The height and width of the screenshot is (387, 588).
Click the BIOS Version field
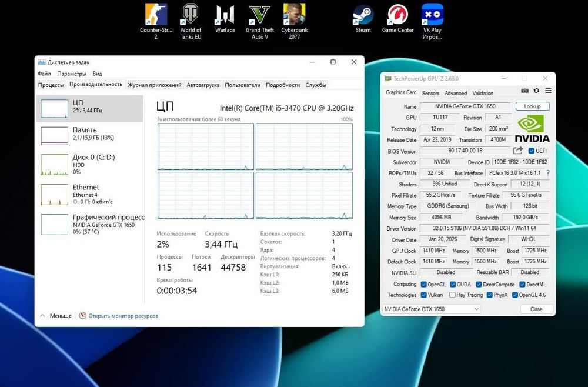(x=465, y=151)
